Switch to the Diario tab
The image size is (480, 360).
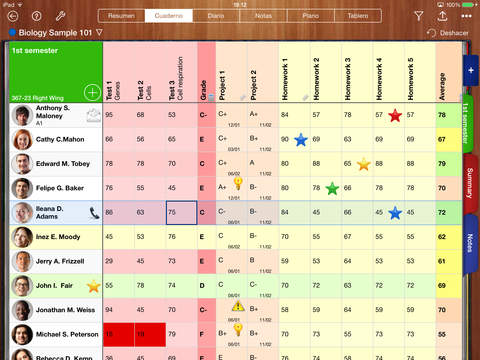pyautogui.click(x=216, y=16)
